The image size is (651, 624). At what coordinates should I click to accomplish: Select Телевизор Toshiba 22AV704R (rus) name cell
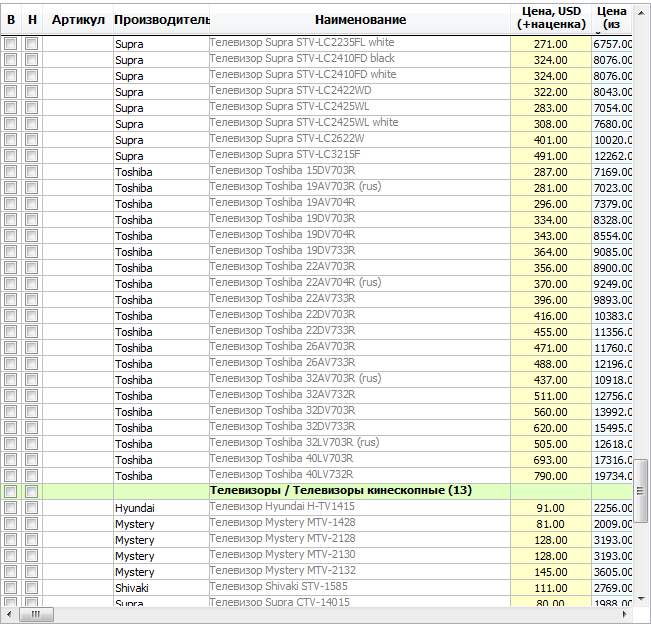(360, 284)
